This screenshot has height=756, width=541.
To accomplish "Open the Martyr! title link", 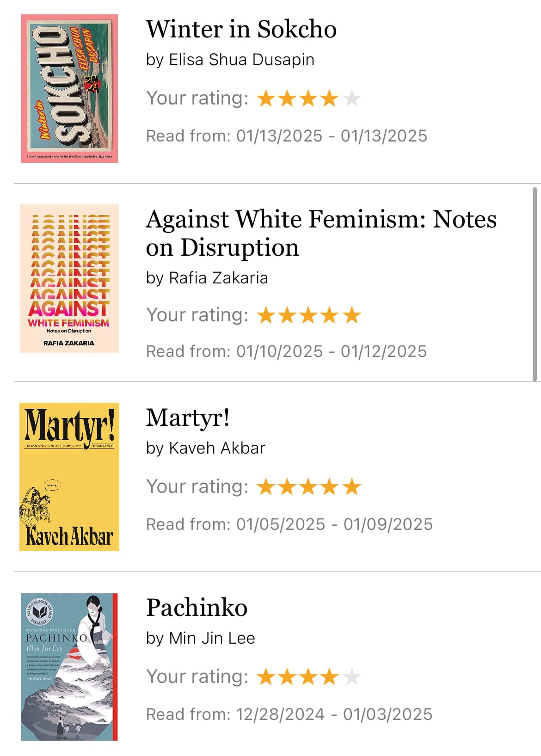I will 188,418.
